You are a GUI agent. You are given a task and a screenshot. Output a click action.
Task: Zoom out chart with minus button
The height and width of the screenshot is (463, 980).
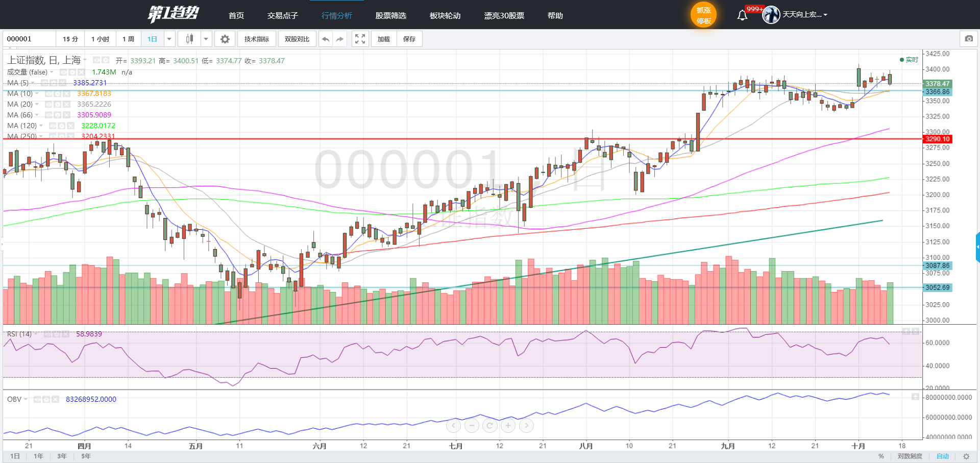pos(472,425)
